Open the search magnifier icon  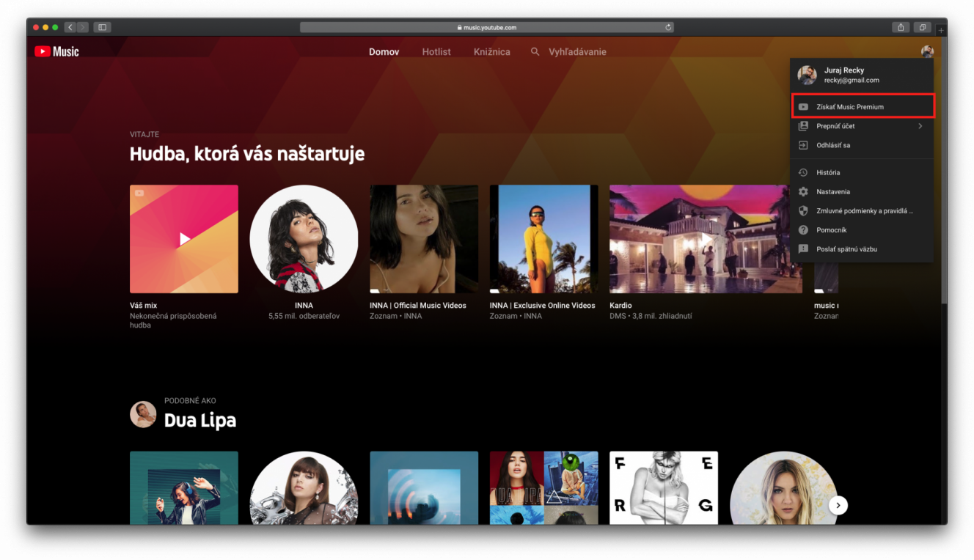point(535,52)
